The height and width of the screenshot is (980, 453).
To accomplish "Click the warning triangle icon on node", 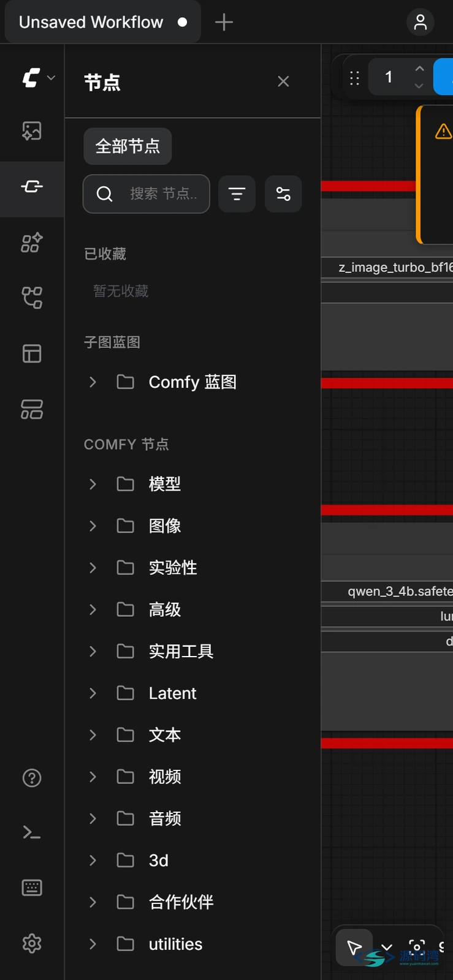I will pyautogui.click(x=443, y=131).
